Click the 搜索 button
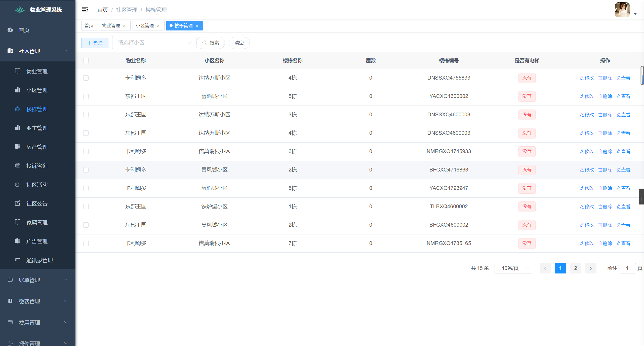This screenshot has height=346, width=644. tap(211, 43)
